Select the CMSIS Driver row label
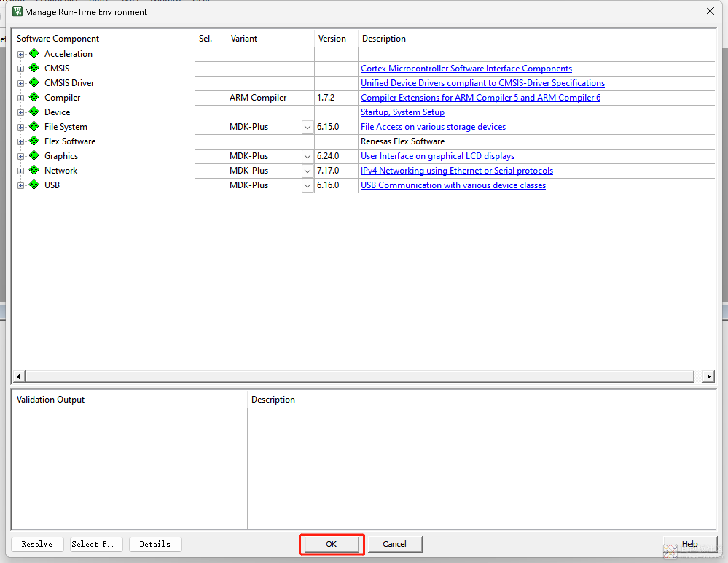The width and height of the screenshot is (728, 563). pos(69,83)
